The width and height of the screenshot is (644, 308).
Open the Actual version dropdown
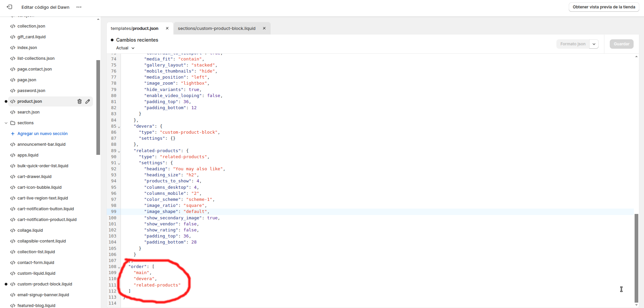point(125,48)
